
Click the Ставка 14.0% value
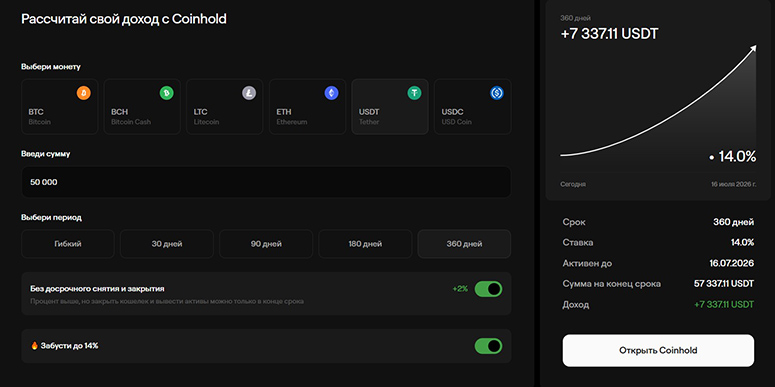742,243
